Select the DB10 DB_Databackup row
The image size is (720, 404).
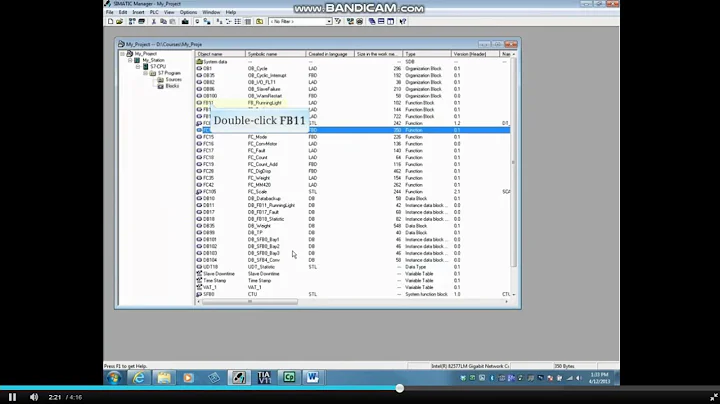pyautogui.click(x=352, y=198)
